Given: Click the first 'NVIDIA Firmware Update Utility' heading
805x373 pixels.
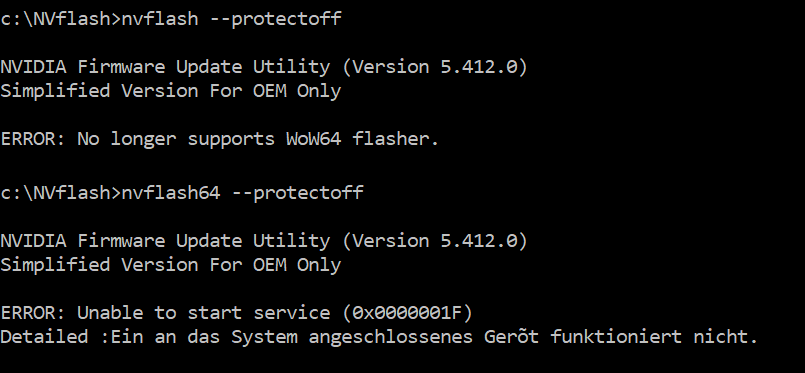Looking at the screenshot, I should [165, 68].
